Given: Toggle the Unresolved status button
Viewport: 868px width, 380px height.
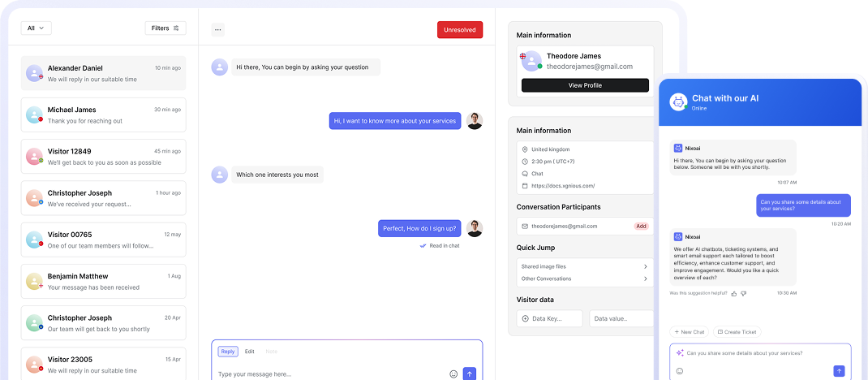Looking at the screenshot, I should [460, 30].
